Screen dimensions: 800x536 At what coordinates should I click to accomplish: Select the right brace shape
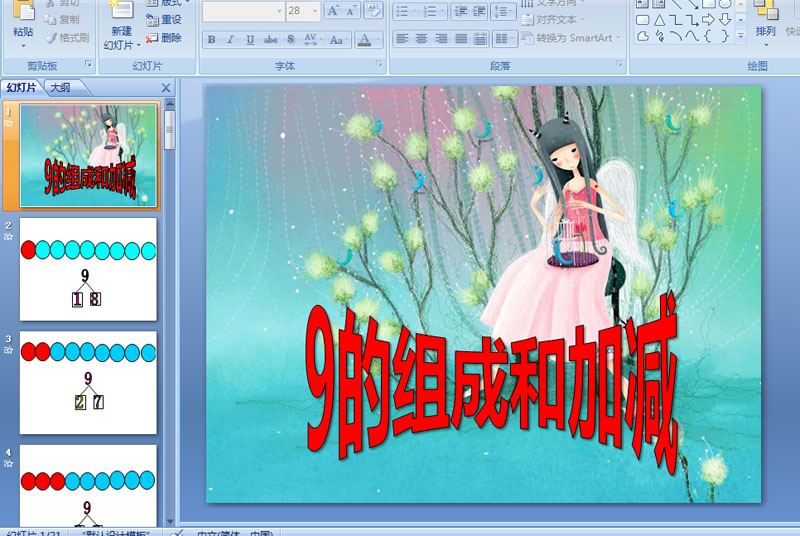tap(725, 36)
